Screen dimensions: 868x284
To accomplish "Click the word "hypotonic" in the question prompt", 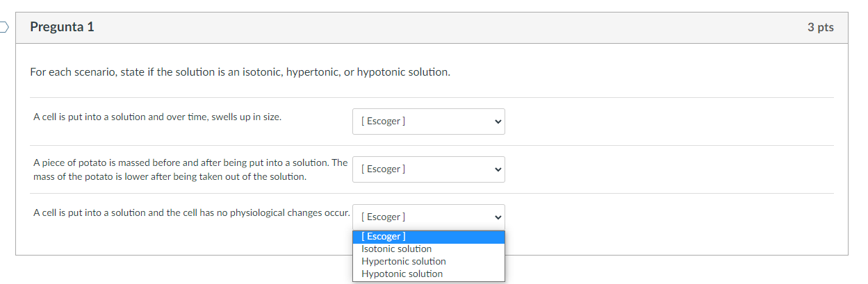I will 382,73.
